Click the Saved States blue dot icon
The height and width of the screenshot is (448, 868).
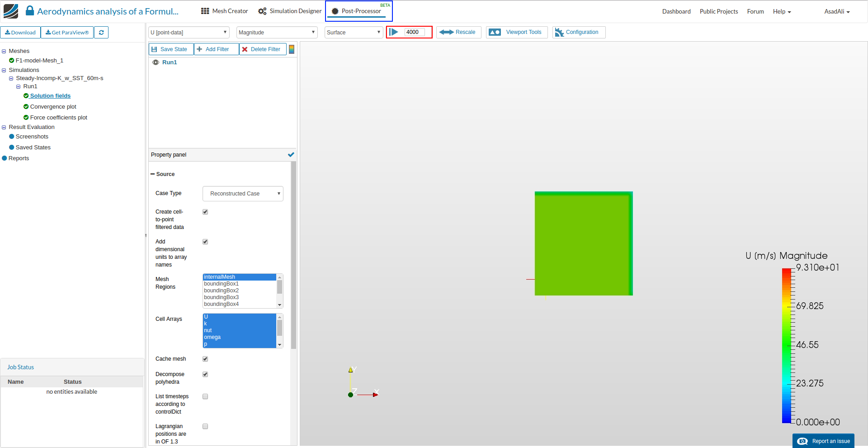12,148
